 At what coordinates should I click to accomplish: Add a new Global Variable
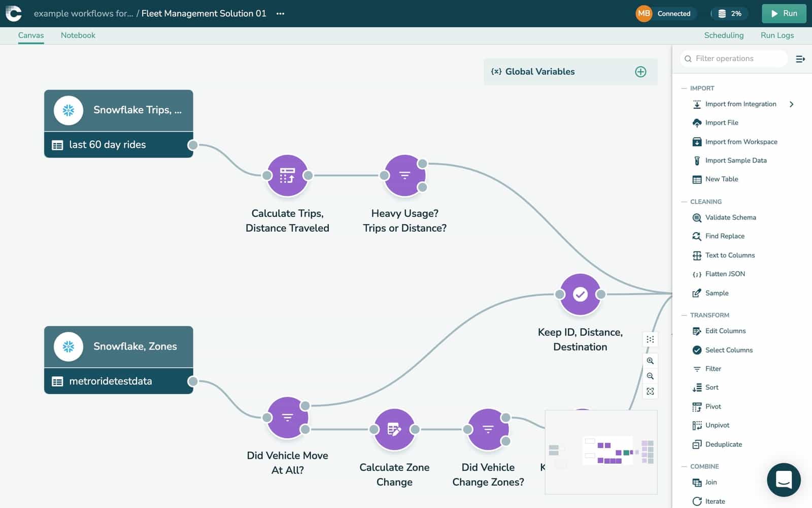640,72
